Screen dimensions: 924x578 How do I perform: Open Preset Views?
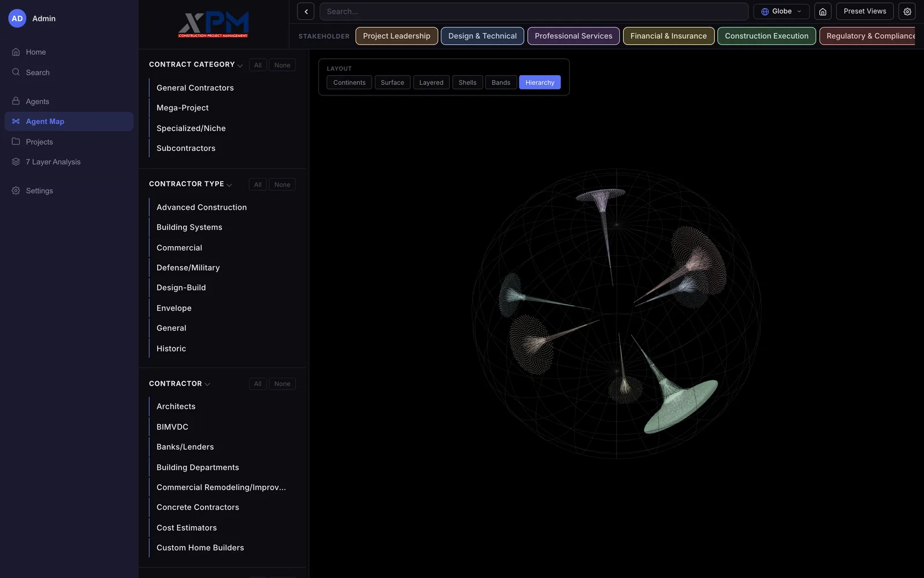(865, 12)
